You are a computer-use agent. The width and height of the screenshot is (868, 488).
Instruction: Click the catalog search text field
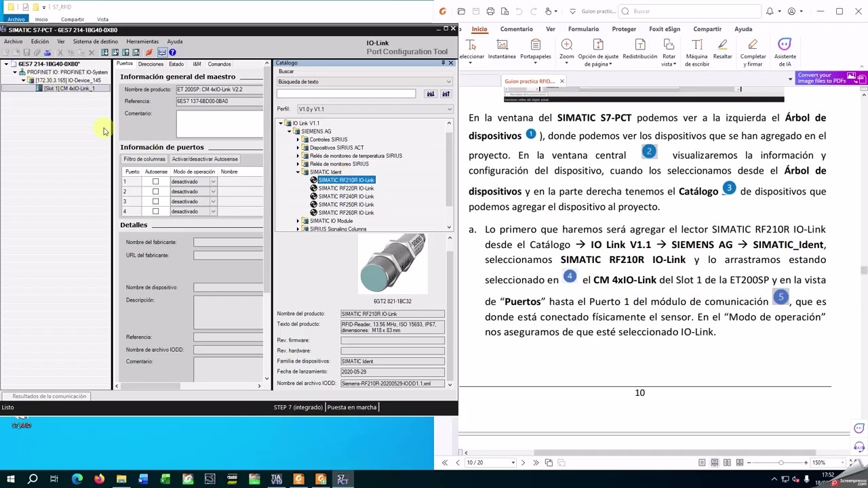[346, 94]
